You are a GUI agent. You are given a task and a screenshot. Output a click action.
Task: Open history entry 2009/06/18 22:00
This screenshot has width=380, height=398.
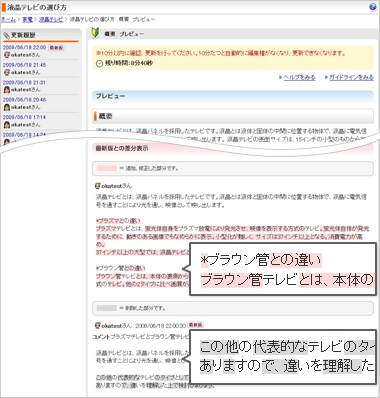pos(24,48)
